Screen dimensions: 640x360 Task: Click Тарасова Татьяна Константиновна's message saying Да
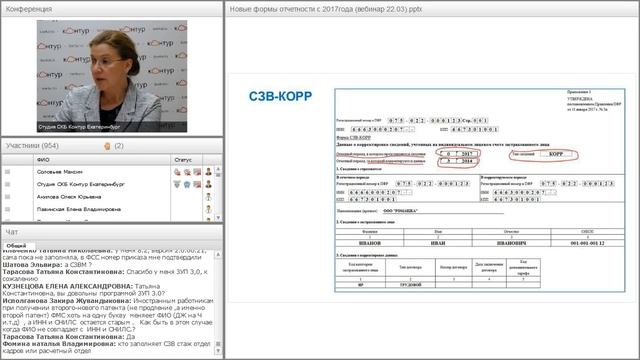[131, 337]
